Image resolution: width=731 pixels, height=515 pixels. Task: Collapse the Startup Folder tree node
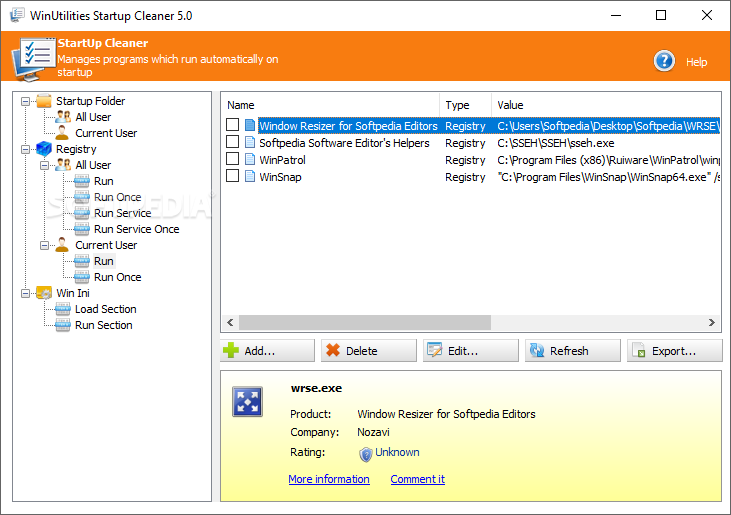pos(26,101)
